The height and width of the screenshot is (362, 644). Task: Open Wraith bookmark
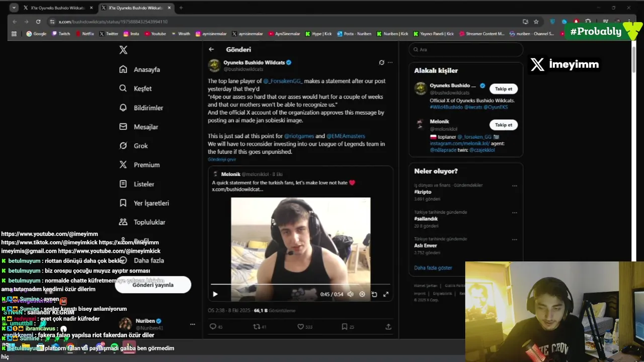(181, 34)
